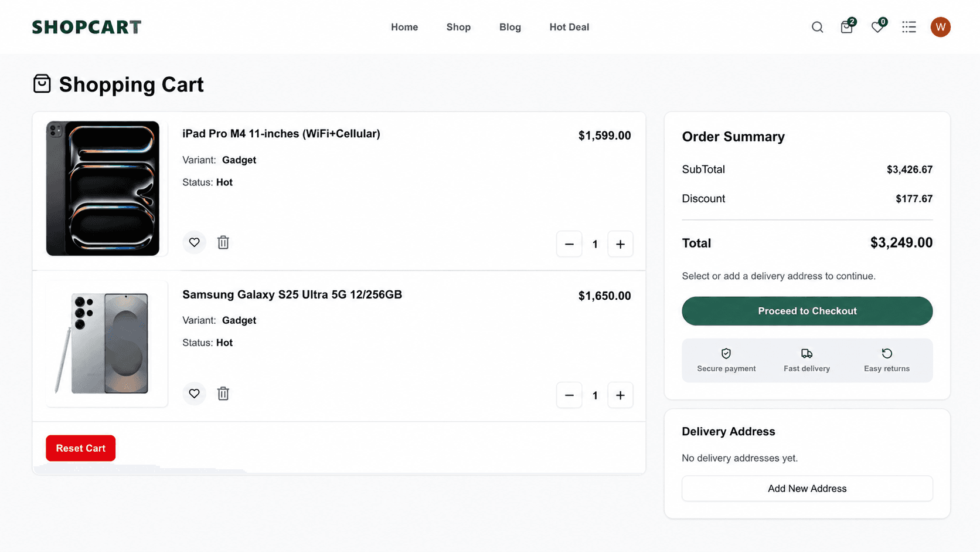Click the Delivery Address heading
Screen dimensions: 980x552
(728, 432)
